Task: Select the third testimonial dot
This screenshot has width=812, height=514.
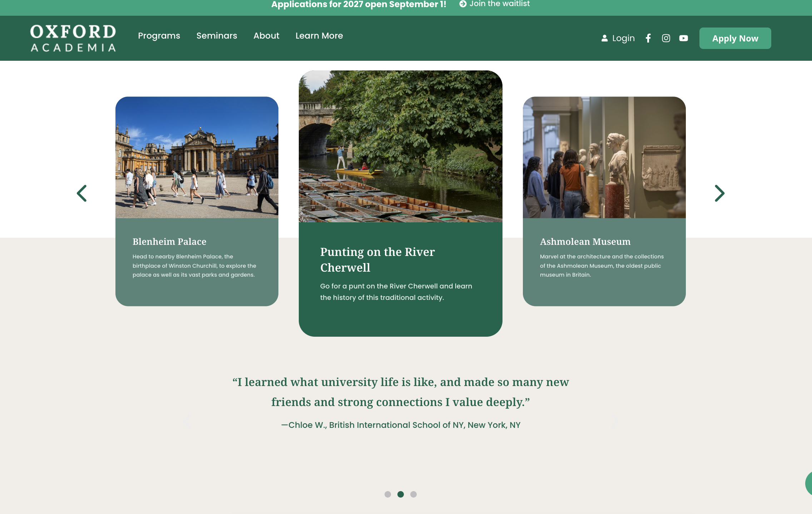Action: click(x=414, y=494)
